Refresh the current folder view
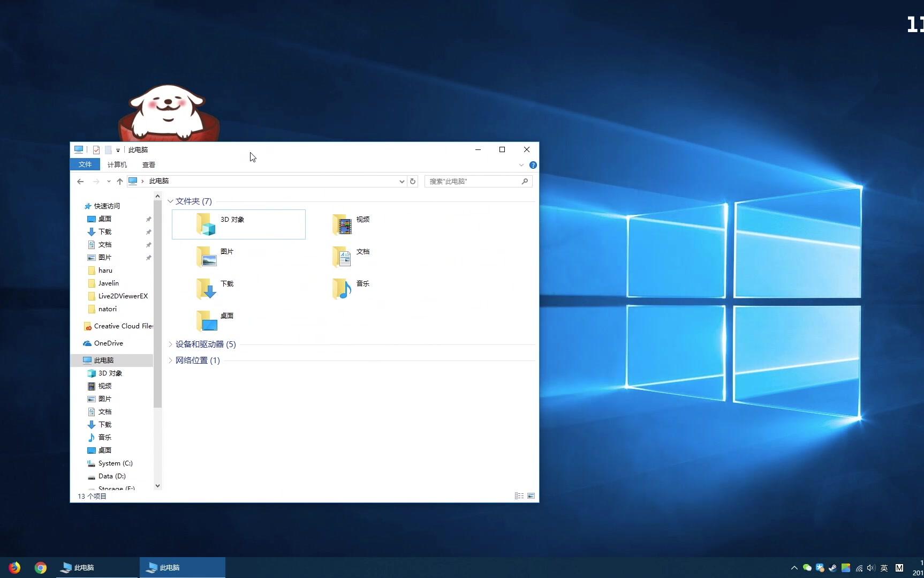The image size is (924, 578). pos(412,181)
